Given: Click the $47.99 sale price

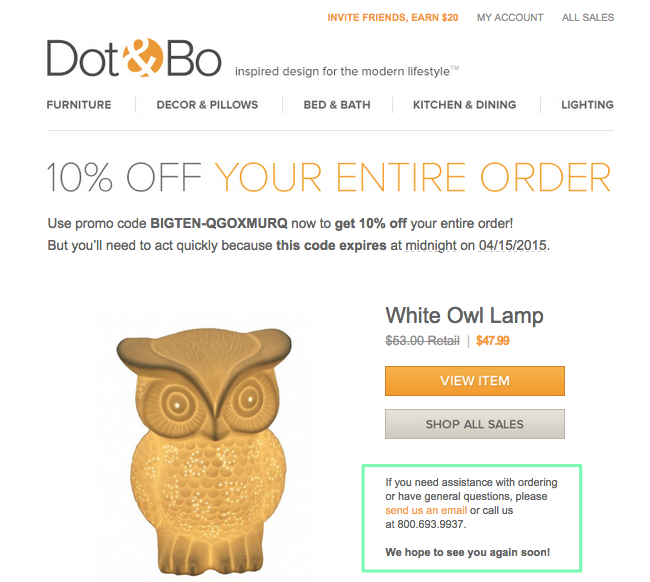Looking at the screenshot, I should pos(492,341).
